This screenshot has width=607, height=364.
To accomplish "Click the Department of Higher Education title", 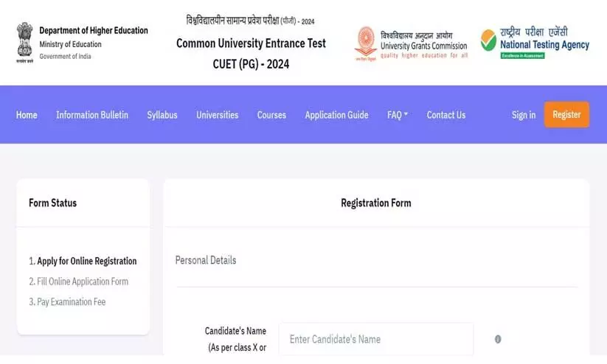I will pyautogui.click(x=94, y=30).
